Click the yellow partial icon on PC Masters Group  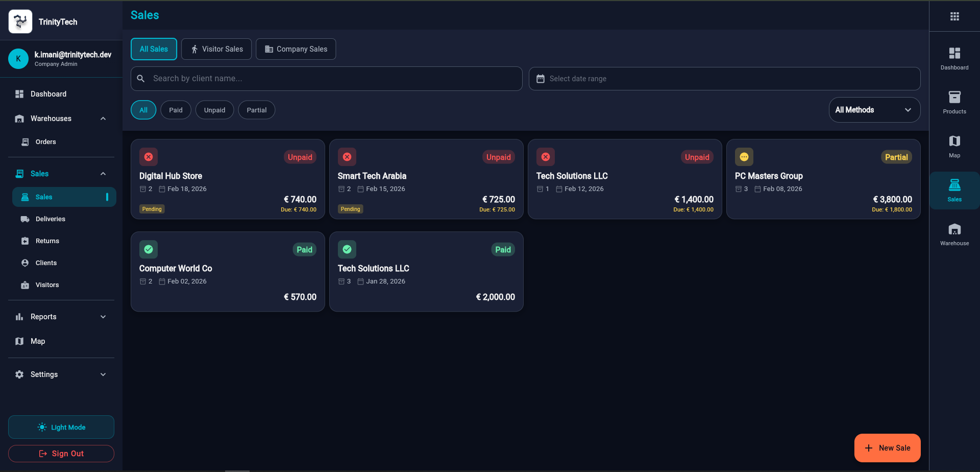[744, 157]
